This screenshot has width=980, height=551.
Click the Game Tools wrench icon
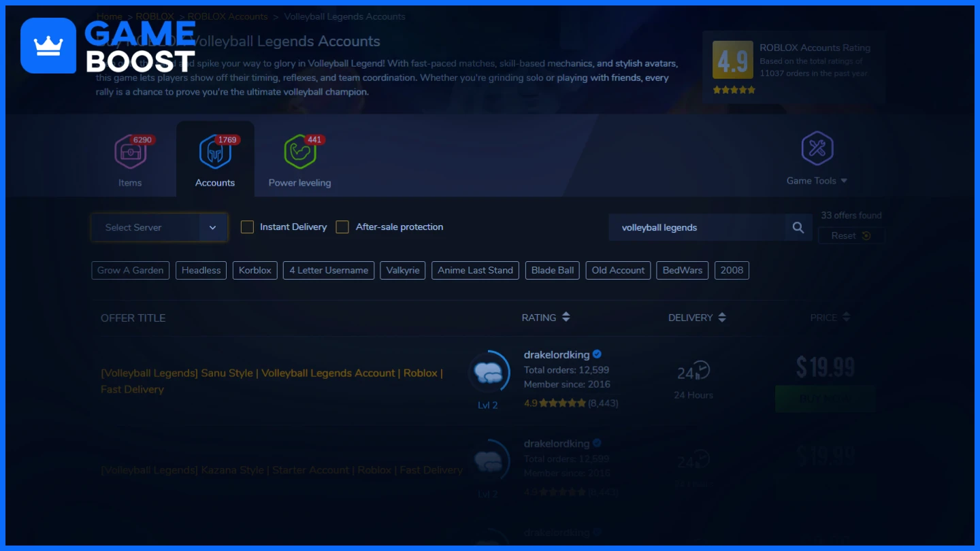pos(817,148)
